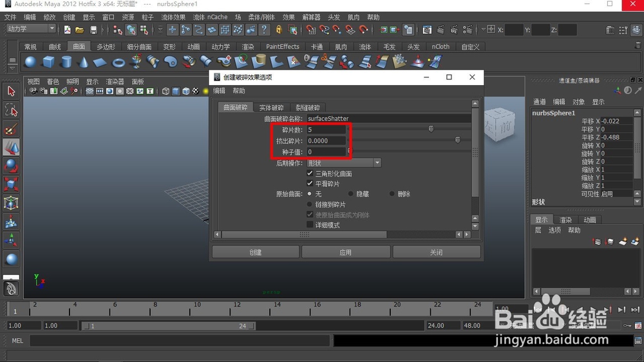Open the 动力学 menu set dropdown
644x362 pixels.
pyautogui.click(x=31, y=29)
